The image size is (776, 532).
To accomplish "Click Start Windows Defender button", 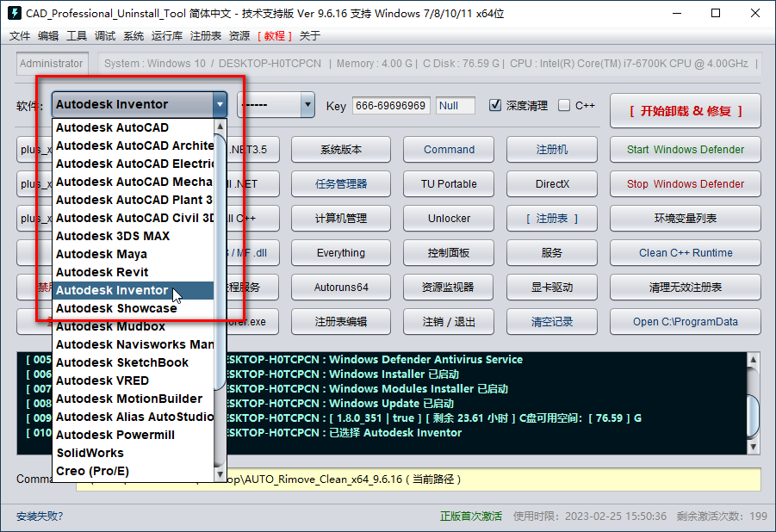I will click(x=686, y=150).
